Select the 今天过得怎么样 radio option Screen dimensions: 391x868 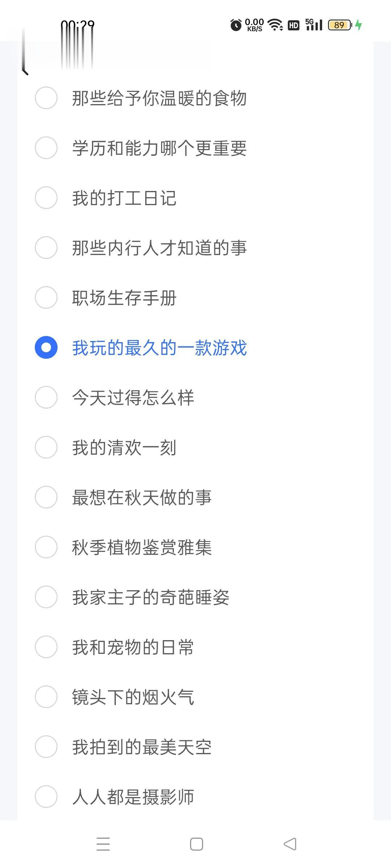pyautogui.click(x=46, y=397)
